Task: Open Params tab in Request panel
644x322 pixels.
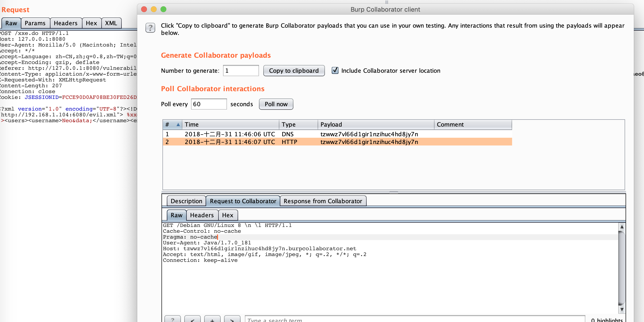Action: [x=35, y=23]
